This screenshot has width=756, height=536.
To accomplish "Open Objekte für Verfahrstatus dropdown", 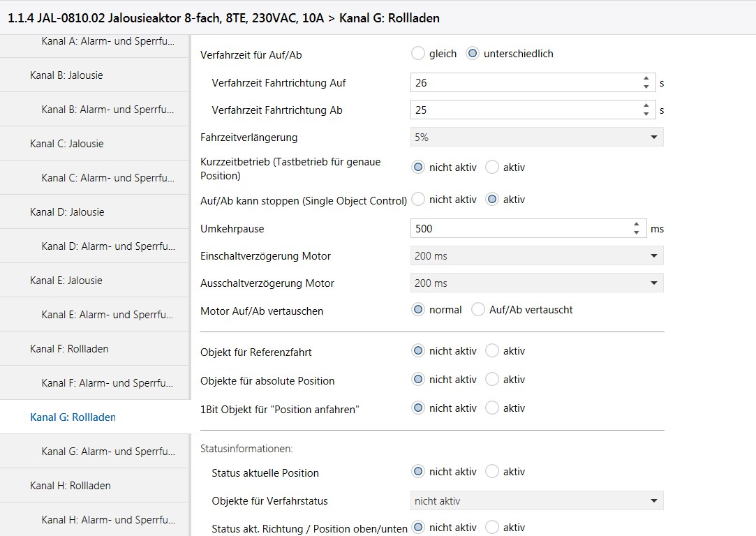I will click(x=536, y=500).
